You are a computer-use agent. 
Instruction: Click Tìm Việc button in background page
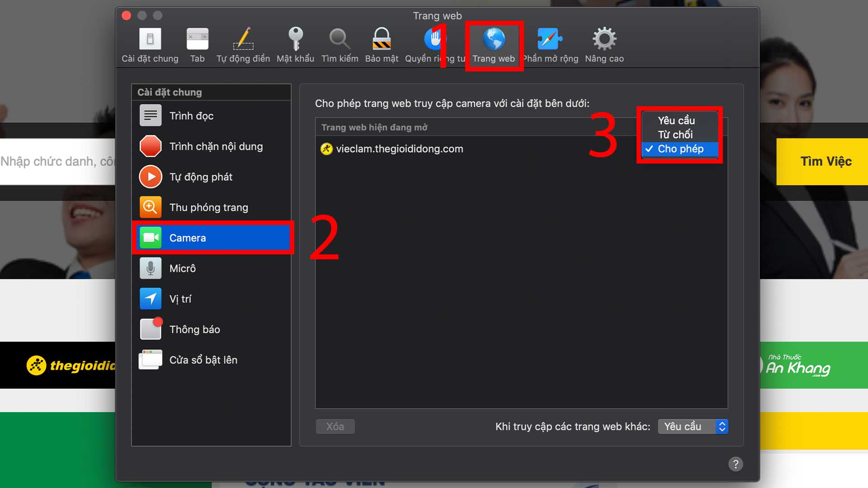click(x=822, y=162)
